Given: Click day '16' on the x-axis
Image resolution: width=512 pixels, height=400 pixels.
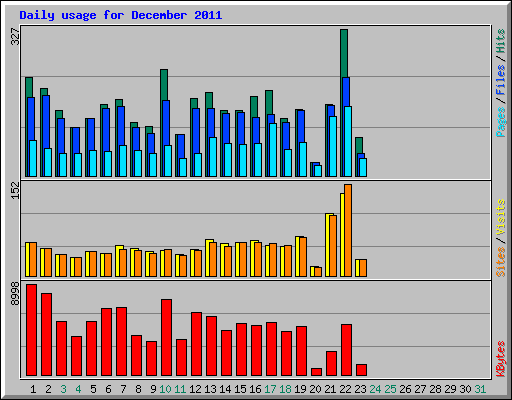Looking at the screenshot, I should 255,389.
